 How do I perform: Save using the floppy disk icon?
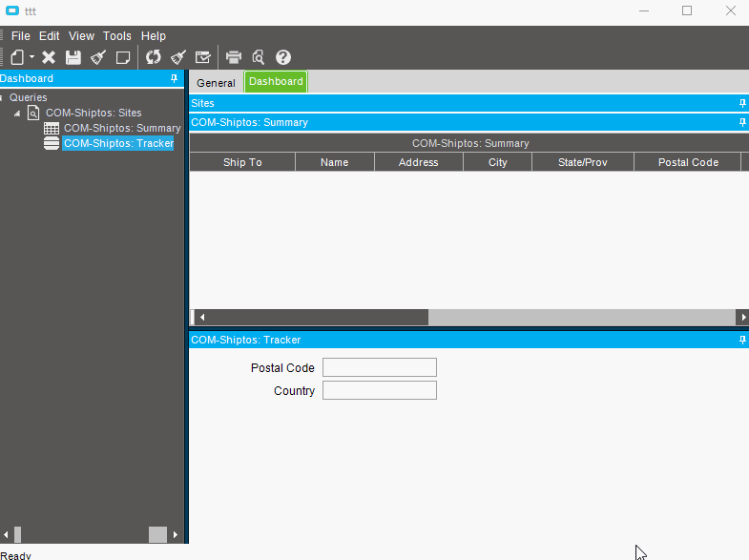point(73,57)
